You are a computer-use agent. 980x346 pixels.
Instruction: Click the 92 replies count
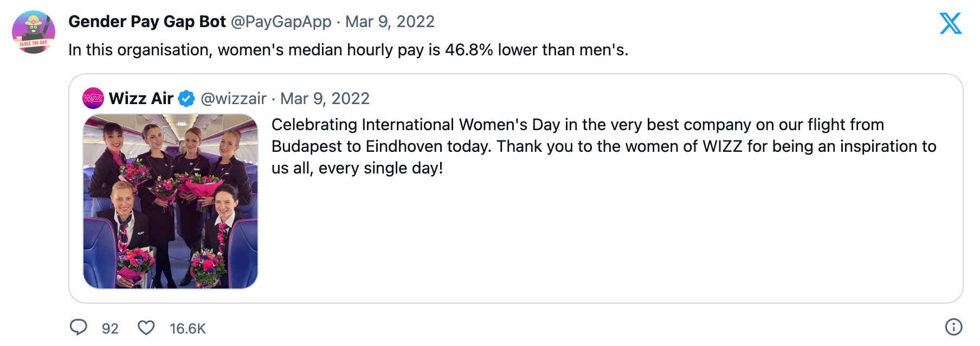[x=110, y=329]
